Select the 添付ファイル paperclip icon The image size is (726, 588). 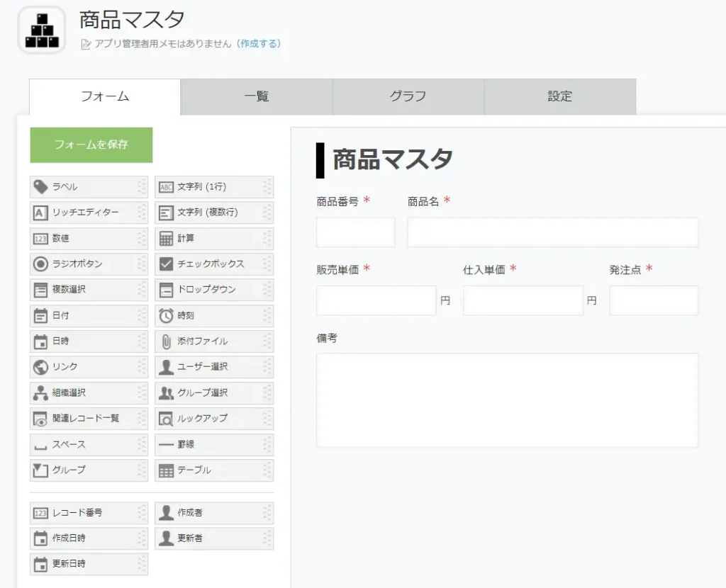(166, 341)
